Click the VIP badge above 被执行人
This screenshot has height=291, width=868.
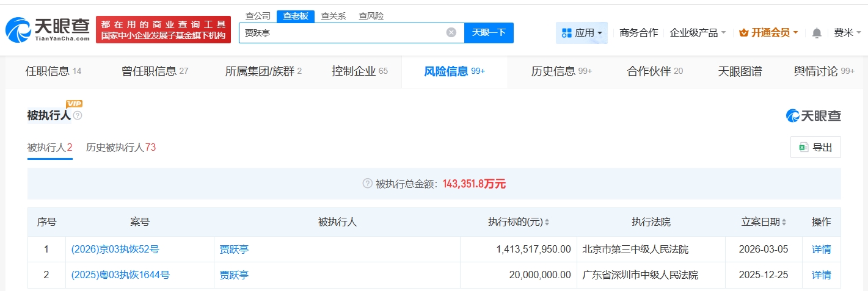[74, 104]
